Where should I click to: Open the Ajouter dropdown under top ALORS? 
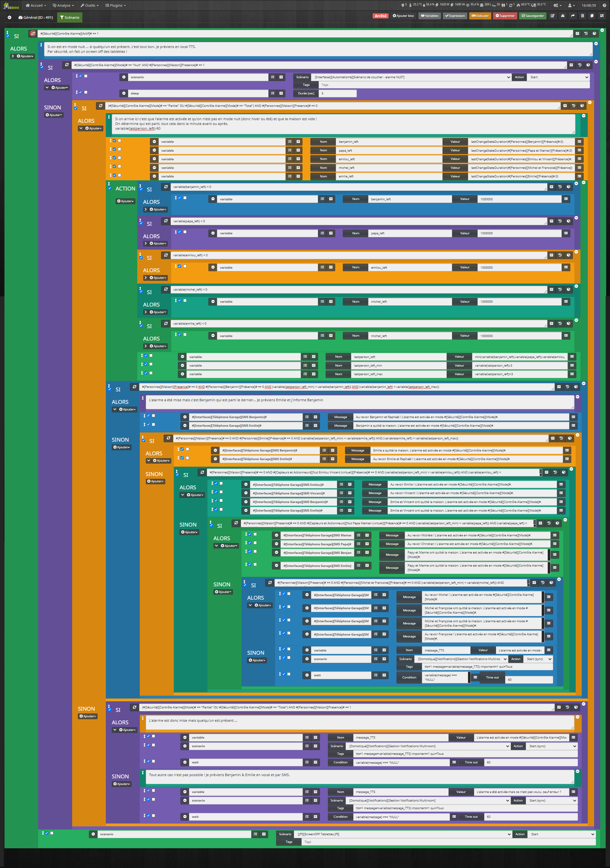(x=25, y=56)
